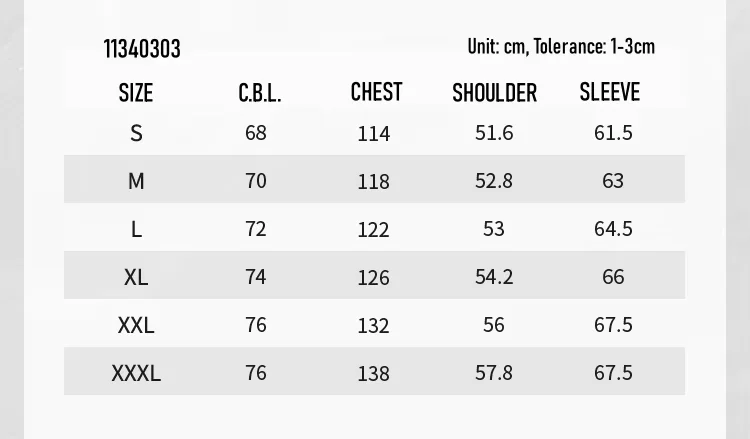Click shoulder value 52.8 in M row
This screenshot has height=439, width=750.
[494, 181]
